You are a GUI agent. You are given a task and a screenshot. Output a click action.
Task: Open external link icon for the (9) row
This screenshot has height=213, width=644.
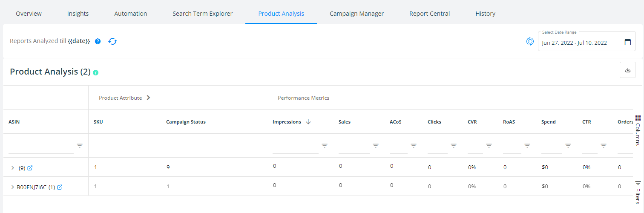(x=30, y=168)
